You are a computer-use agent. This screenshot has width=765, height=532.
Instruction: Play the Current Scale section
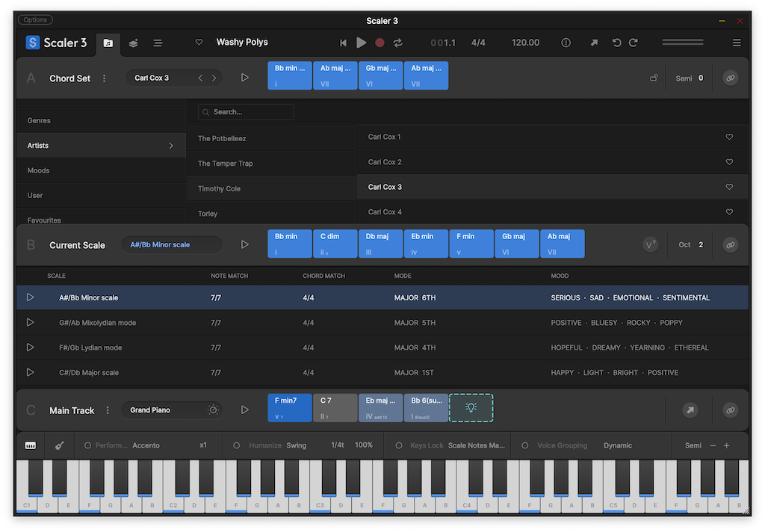tap(245, 244)
